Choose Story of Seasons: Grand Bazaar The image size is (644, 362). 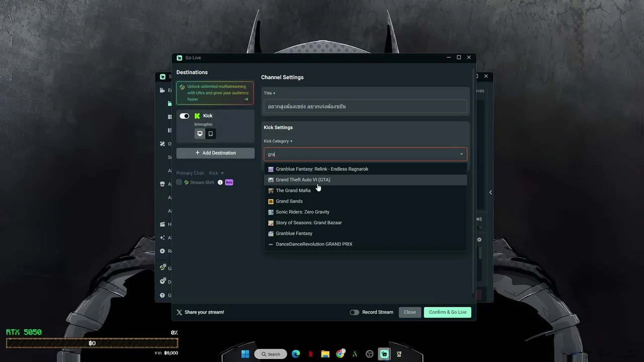coord(365,223)
